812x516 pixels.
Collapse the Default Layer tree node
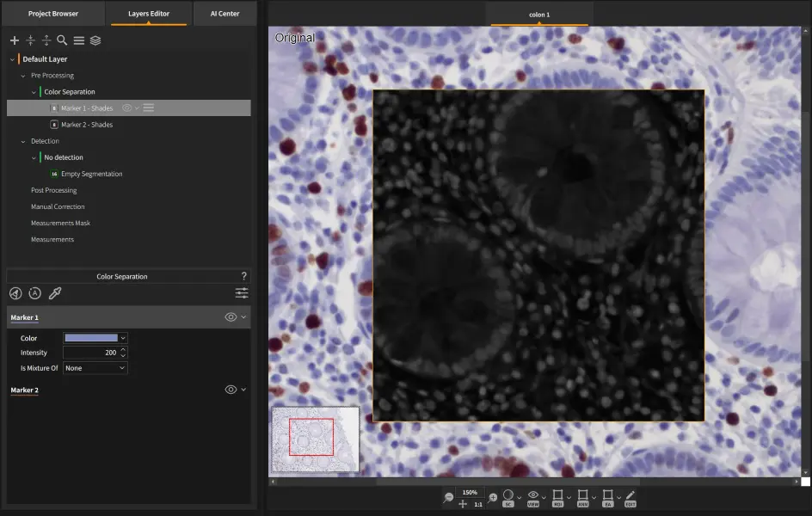point(12,59)
